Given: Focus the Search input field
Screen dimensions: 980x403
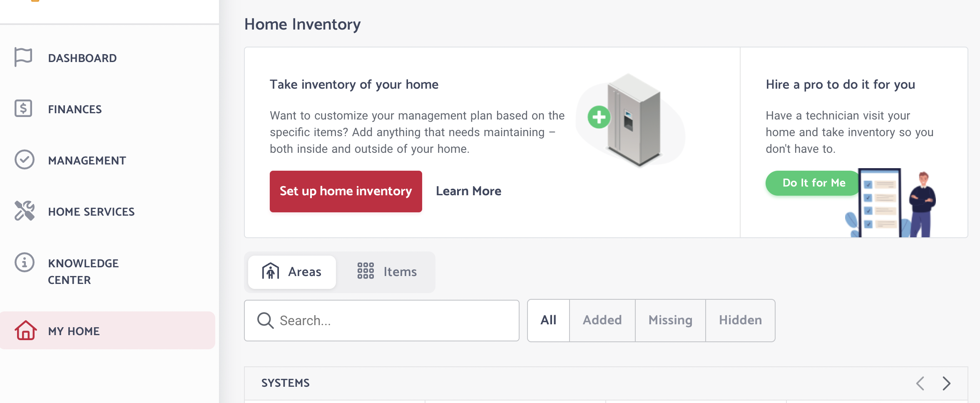Looking at the screenshot, I should 382,321.
